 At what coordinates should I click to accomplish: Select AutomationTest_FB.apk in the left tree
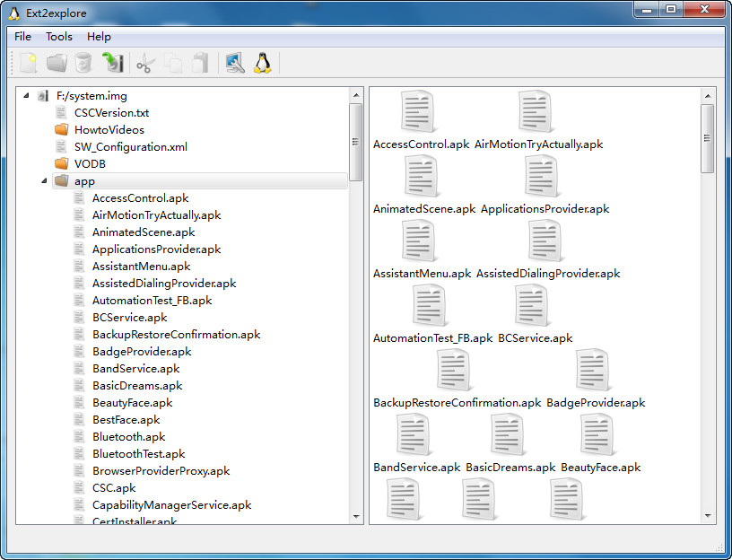[152, 301]
